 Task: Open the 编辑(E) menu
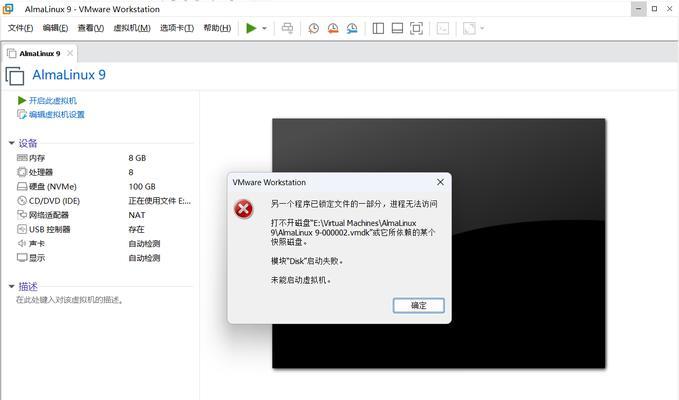55,28
